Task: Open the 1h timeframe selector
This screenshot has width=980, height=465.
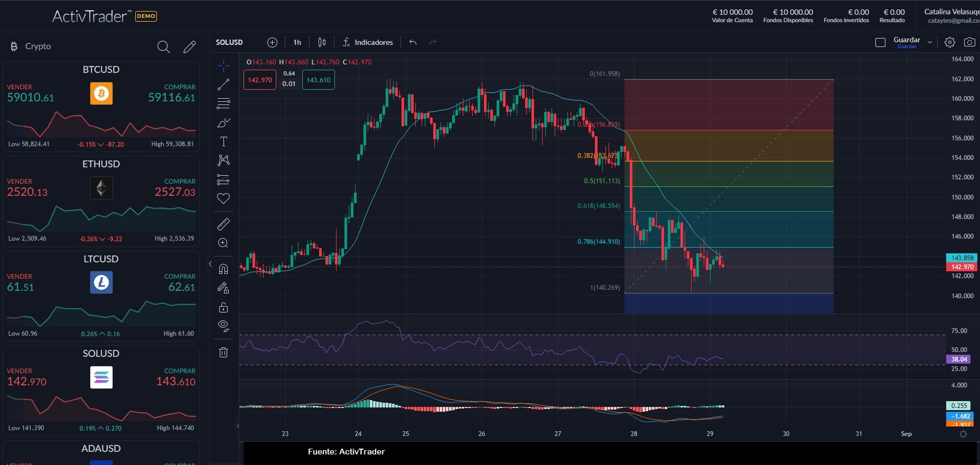Action: click(x=297, y=42)
